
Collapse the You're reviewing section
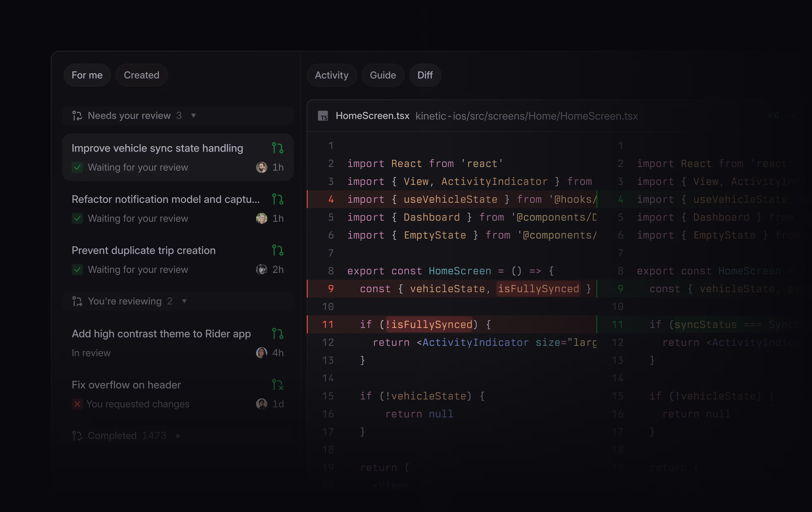(184, 301)
